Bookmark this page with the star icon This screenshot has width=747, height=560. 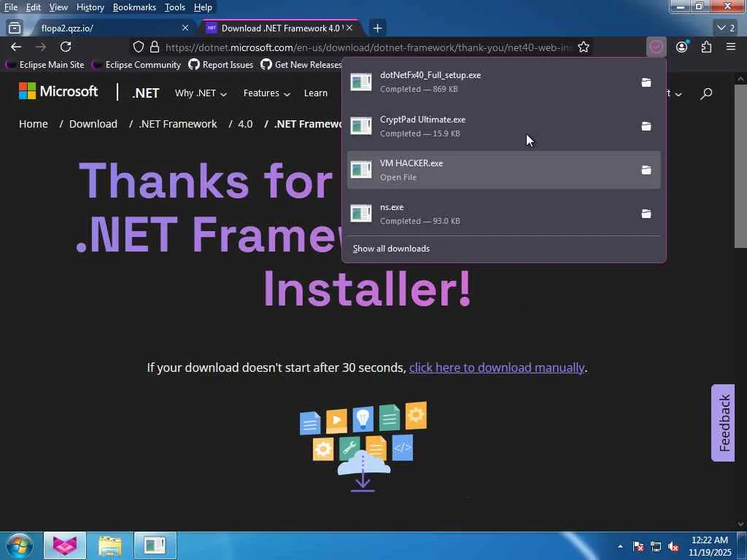click(584, 47)
